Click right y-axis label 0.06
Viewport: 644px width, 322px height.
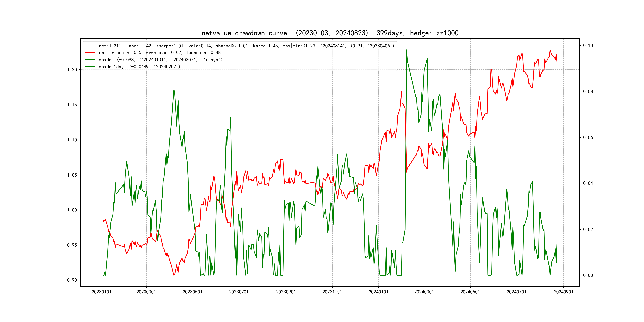click(x=588, y=138)
